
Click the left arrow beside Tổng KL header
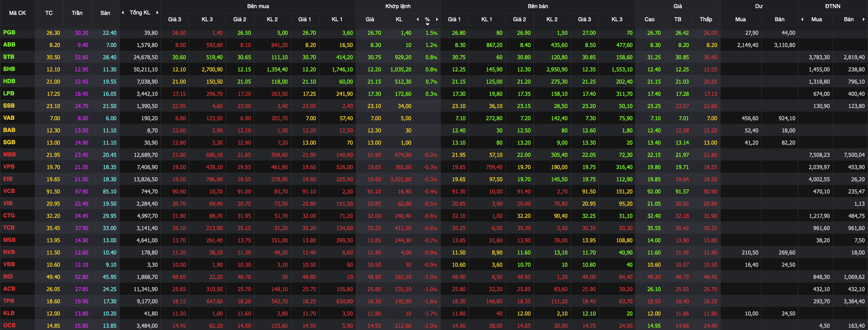pyautogui.click(x=123, y=13)
